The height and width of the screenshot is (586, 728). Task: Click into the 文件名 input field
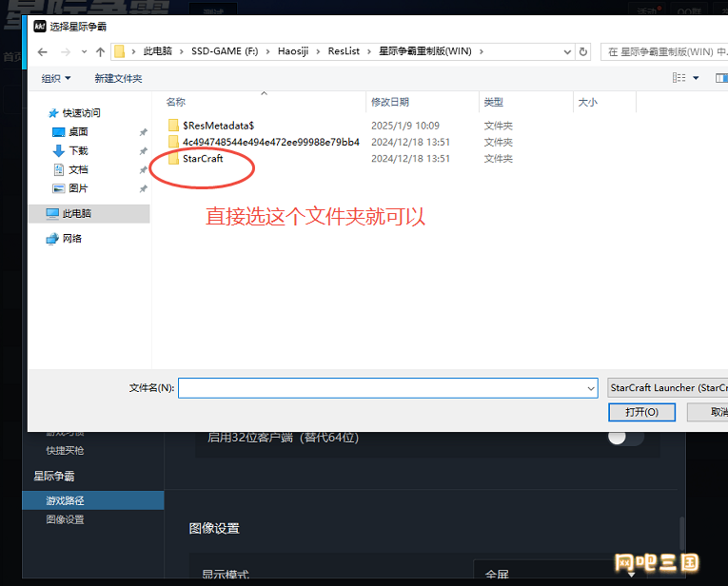pos(381,388)
